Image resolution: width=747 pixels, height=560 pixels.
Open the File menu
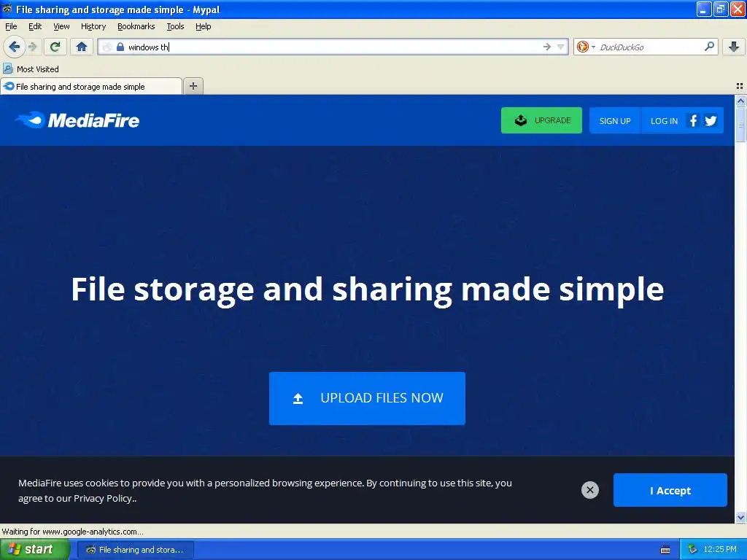coord(11,26)
